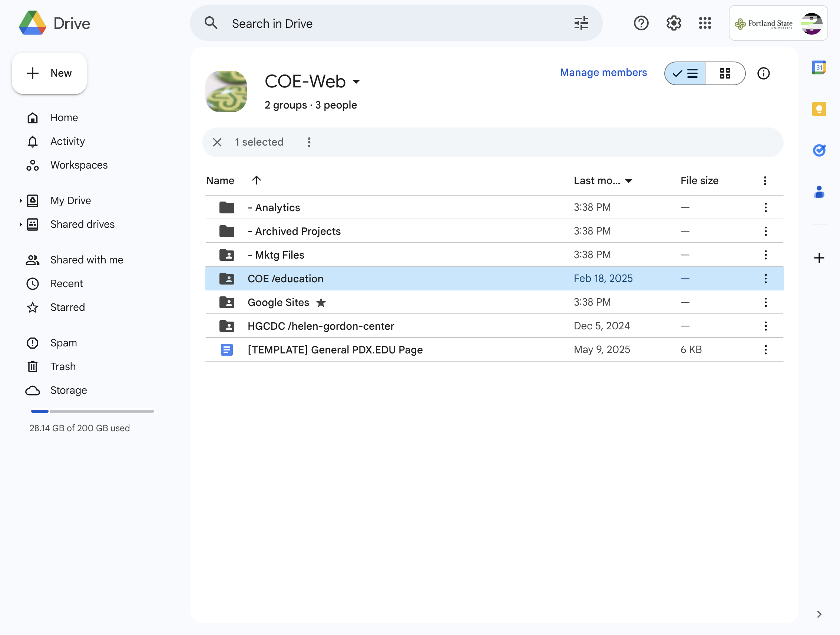840x635 pixels.
Task: Open column header more options menu
Action: point(765,181)
